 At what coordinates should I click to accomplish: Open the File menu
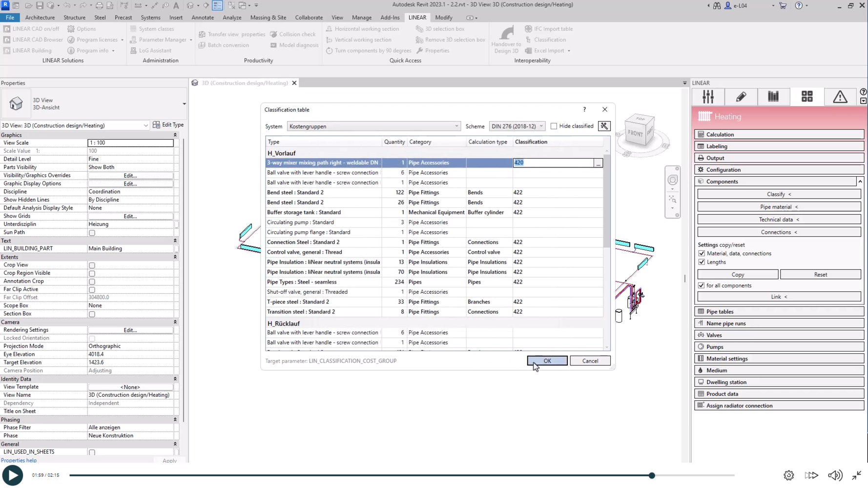pos(10,18)
